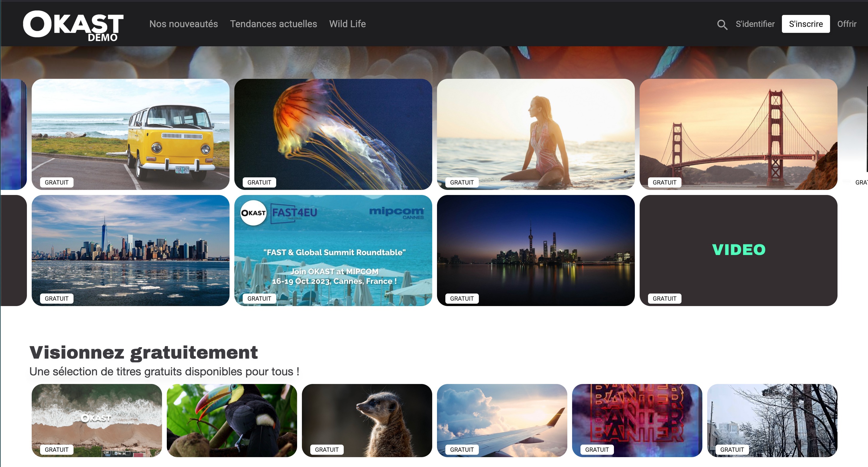Open the meerkat video thumbnail
The width and height of the screenshot is (868, 467).
367,420
